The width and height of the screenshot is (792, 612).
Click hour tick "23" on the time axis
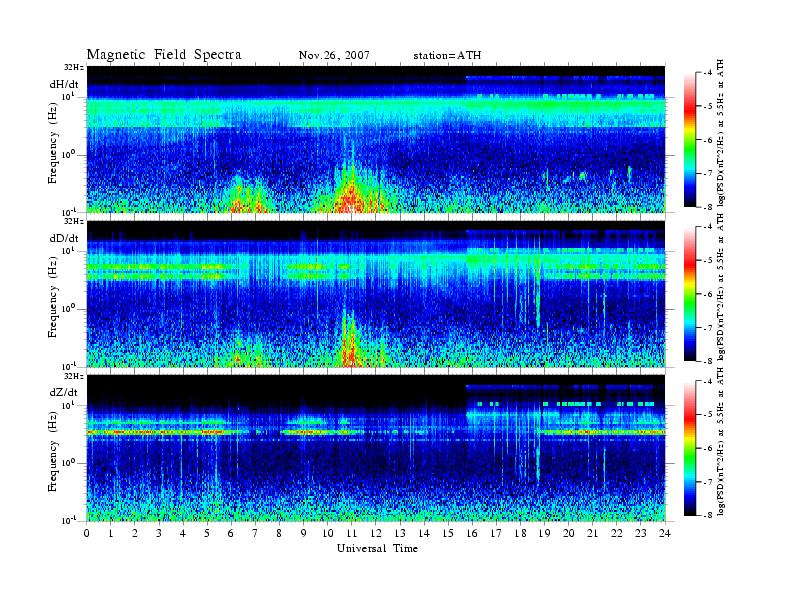click(x=641, y=534)
